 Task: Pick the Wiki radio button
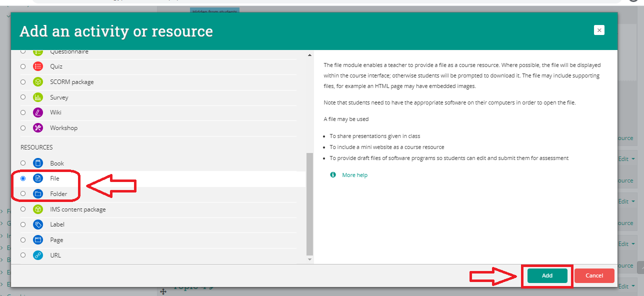[x=23, y=112]
